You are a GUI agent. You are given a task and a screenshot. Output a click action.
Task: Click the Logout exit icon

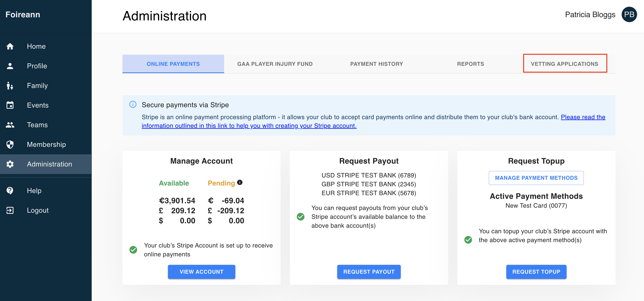pos(10,210)
